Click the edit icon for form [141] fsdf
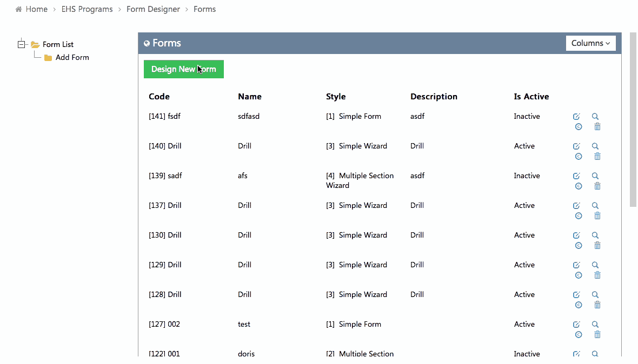This screenshot has width=638, height=364. [576, 117]
